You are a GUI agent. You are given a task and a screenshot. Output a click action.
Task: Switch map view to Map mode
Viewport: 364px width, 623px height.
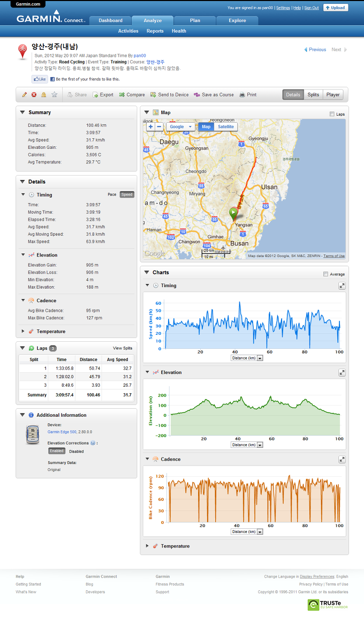click(206, 127)
